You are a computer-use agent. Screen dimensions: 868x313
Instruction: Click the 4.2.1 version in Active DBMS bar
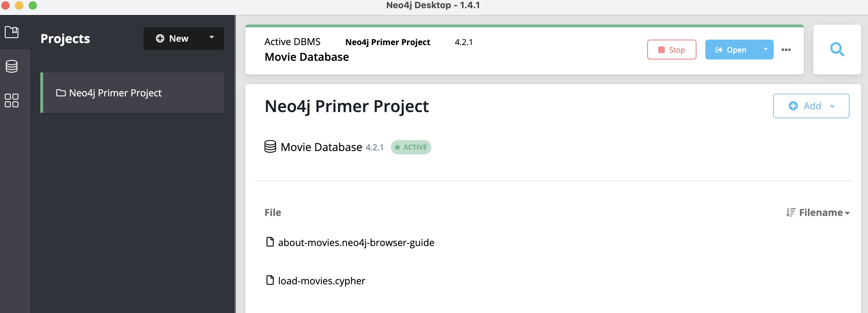point(464,42)
